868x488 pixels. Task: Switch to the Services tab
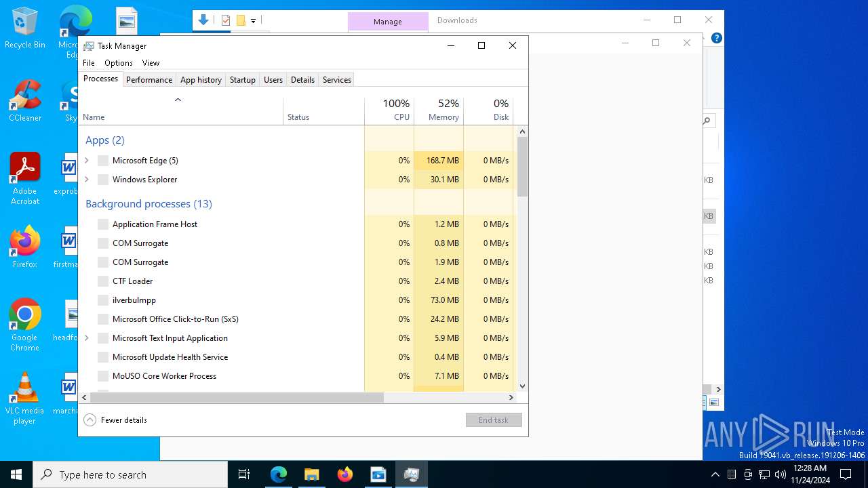[337, 80]
